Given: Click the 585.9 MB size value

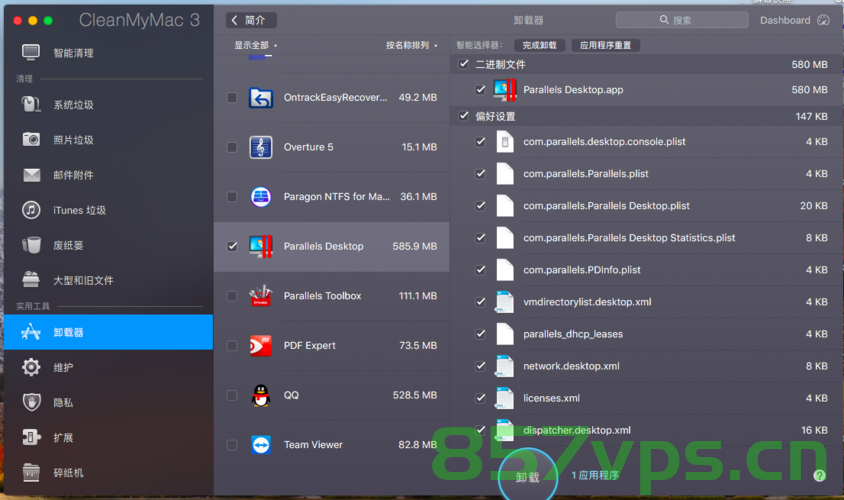Looking at the screenshot, I should coord(414,246).
